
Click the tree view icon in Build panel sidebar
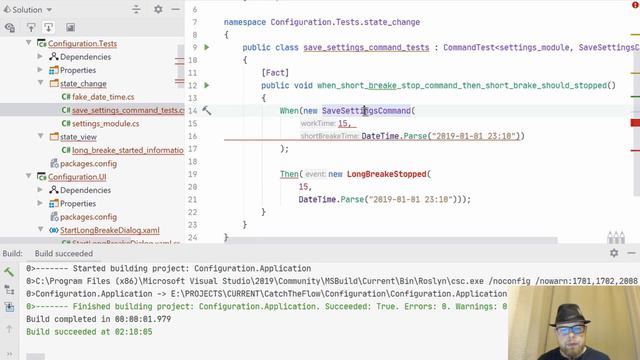tap(9, 290)
